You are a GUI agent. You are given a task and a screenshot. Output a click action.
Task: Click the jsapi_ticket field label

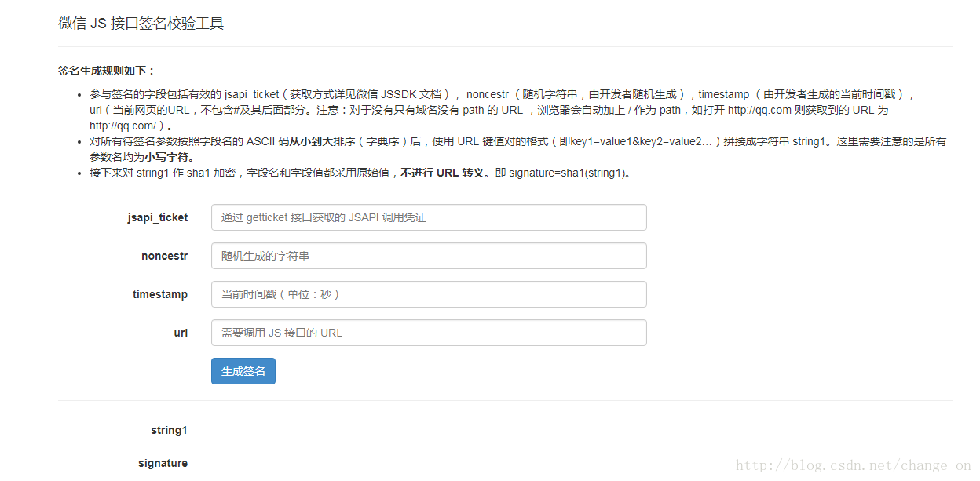(157, 217)
